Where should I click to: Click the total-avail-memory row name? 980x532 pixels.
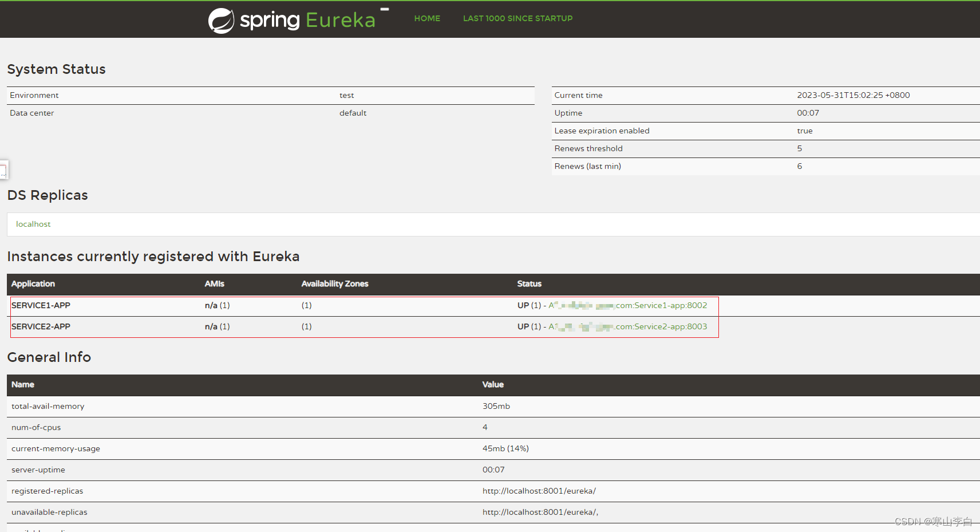click(x=48, y=406)
